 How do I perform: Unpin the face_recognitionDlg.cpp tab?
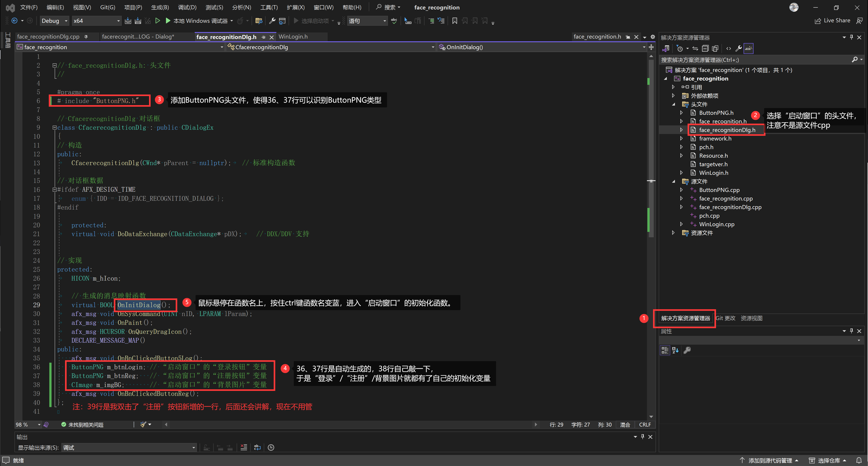pyautogui.click(x=86, y=37)
